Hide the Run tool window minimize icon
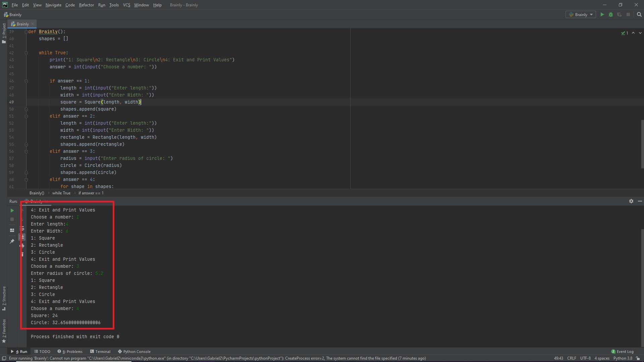This screenshot has width=644, height=362. pyautogui.click(x=640, y=201)
